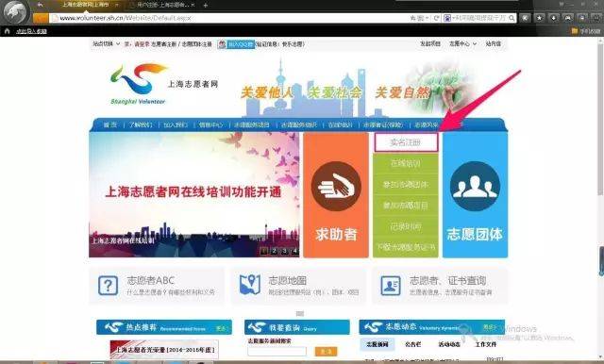Click the favorites star icon in browser toolbar
Image resolution: width=604 pixels, height=364 pixels.
point(539,18)
